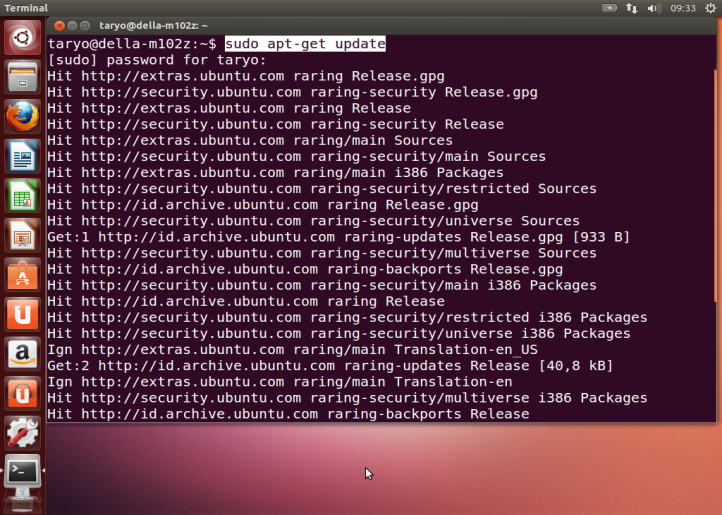722x515 pixels.
Task: Click the last line 'raring-backports Release'
Action: [288, 414]
